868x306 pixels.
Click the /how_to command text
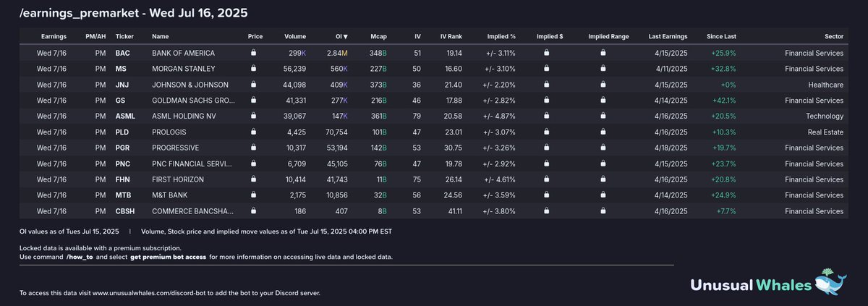[80, 258]
